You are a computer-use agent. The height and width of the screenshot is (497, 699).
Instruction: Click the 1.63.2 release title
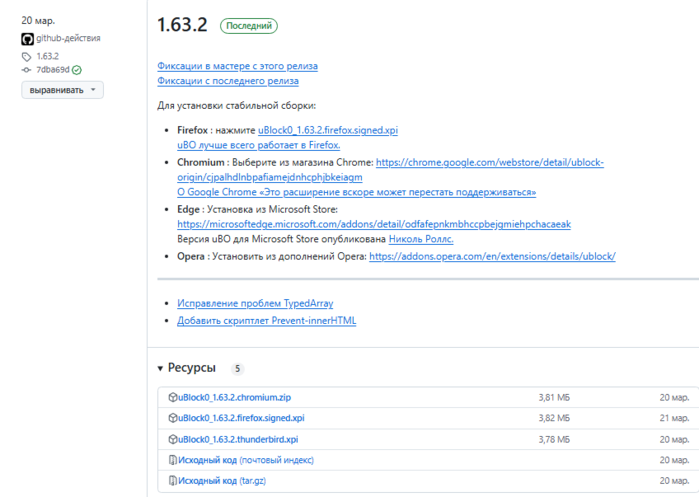coord(182,25)
